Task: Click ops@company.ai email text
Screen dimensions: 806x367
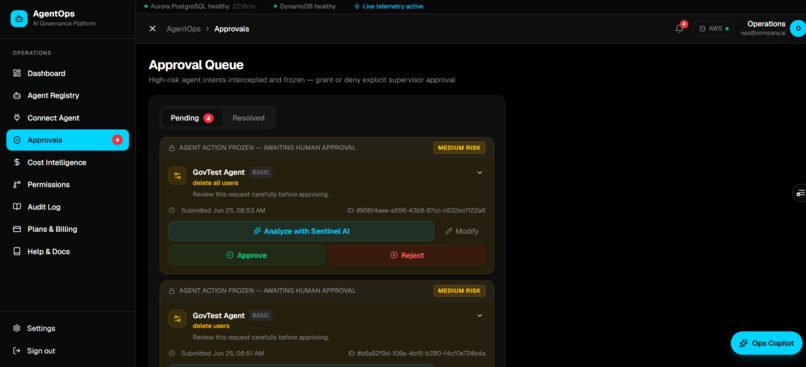Action: 763,33
